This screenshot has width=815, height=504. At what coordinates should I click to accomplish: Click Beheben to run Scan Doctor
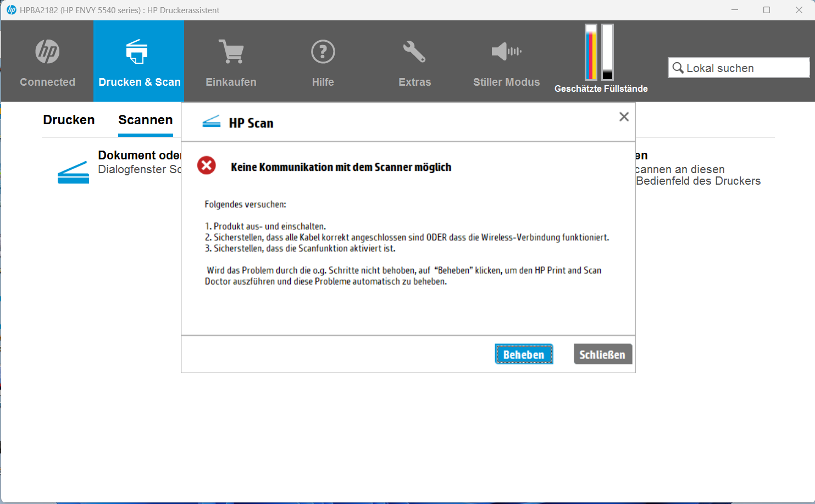point(524,355)
